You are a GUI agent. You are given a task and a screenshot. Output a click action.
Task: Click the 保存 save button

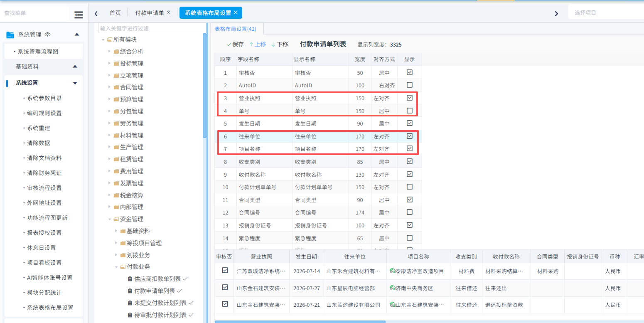pos(235,44)
